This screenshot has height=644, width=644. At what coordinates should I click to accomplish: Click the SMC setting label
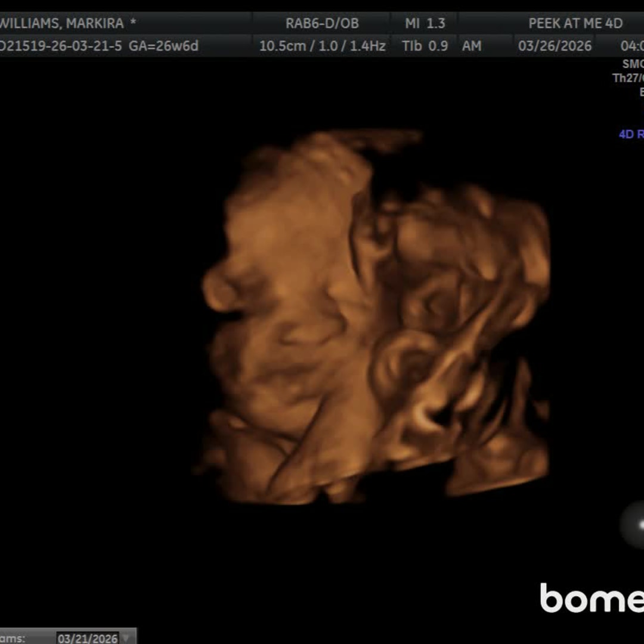[x=632, y=64]
